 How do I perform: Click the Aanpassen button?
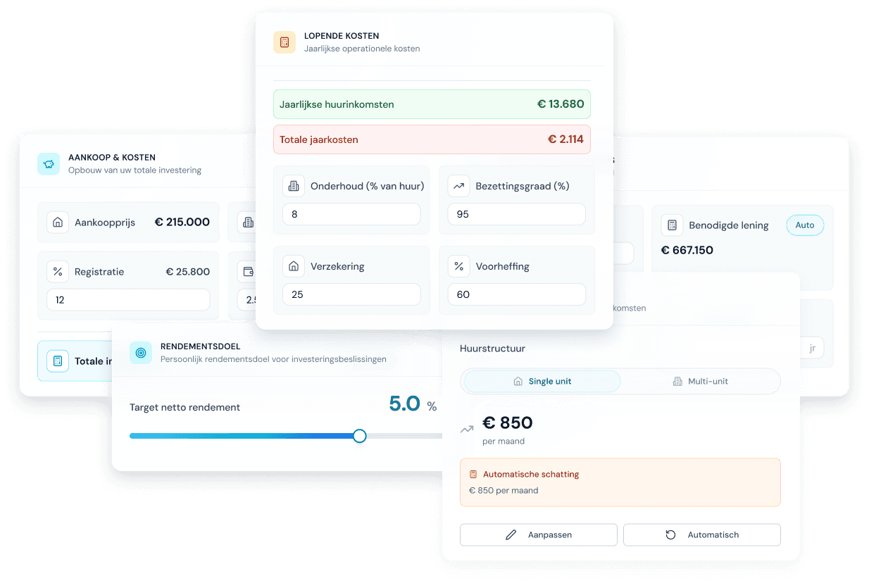[539, 535]
